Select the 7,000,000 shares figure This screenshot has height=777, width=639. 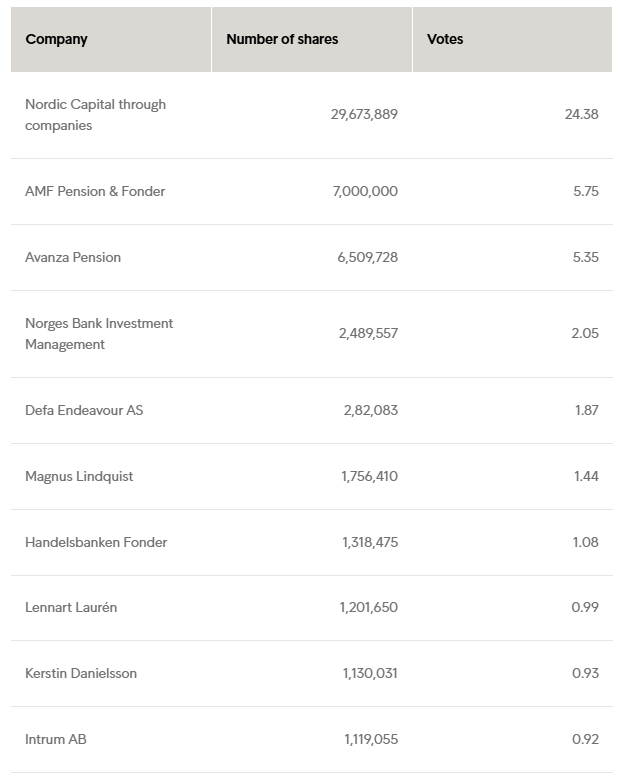(x=365, y=191)
